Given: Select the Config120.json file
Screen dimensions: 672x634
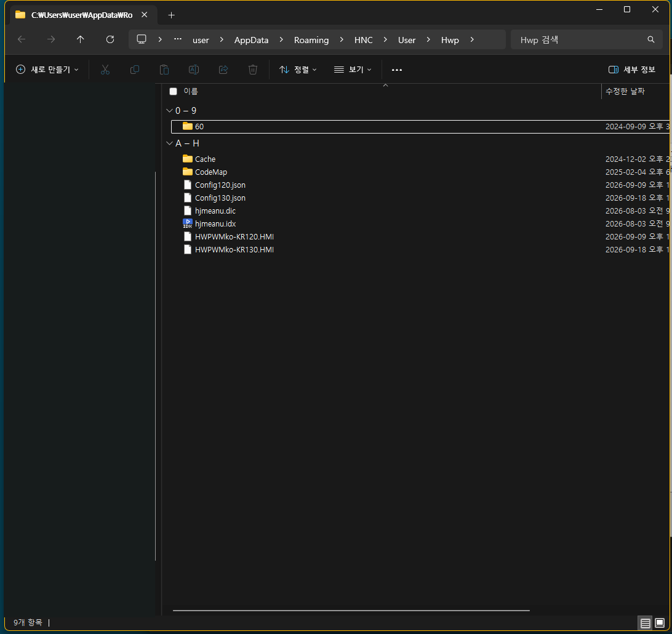Looking at the screenshot, I should coord(220,185).
